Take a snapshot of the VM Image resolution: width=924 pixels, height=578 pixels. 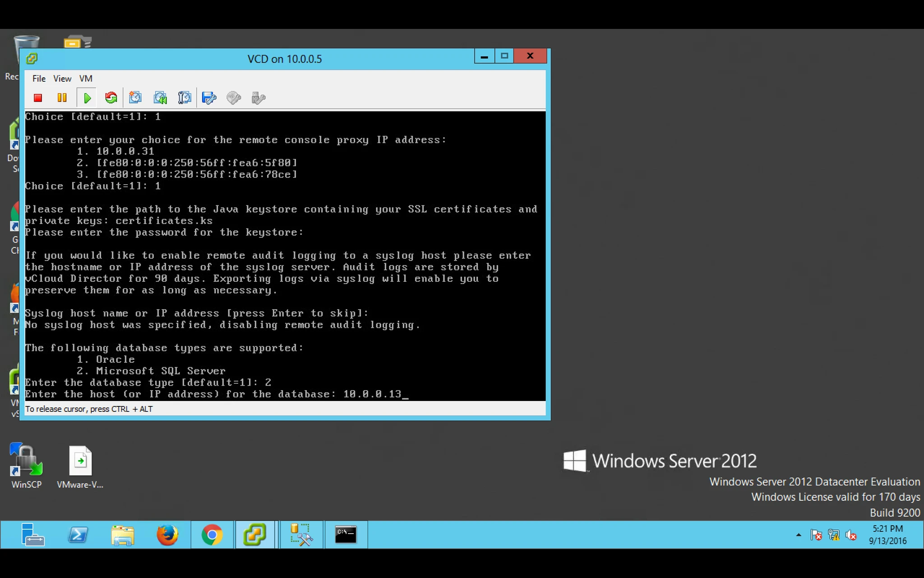click(135, 98)
